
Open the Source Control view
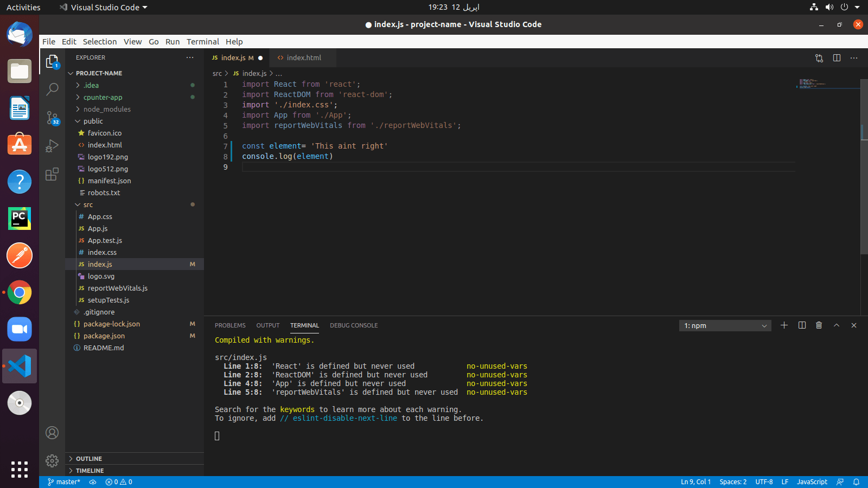(52, 118)
